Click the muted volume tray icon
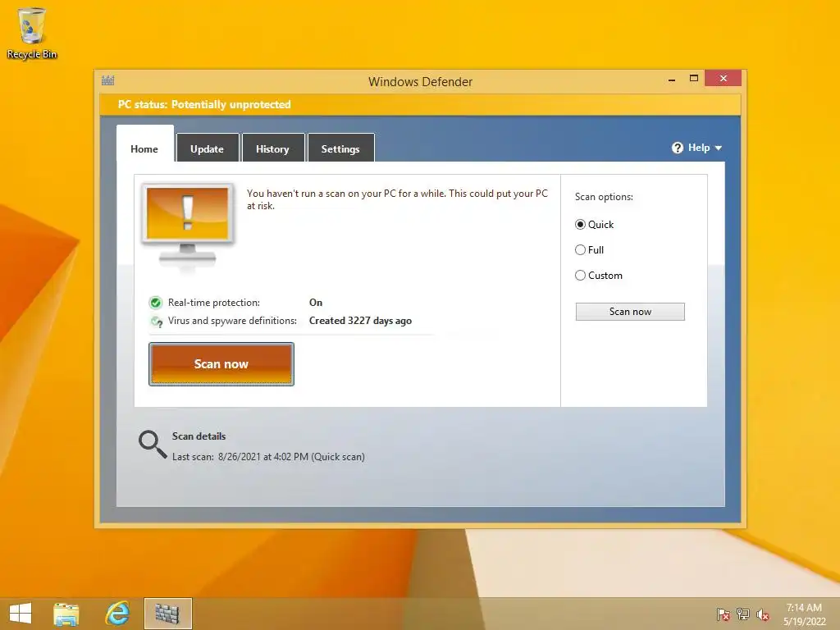 click(x=763, y=614)
